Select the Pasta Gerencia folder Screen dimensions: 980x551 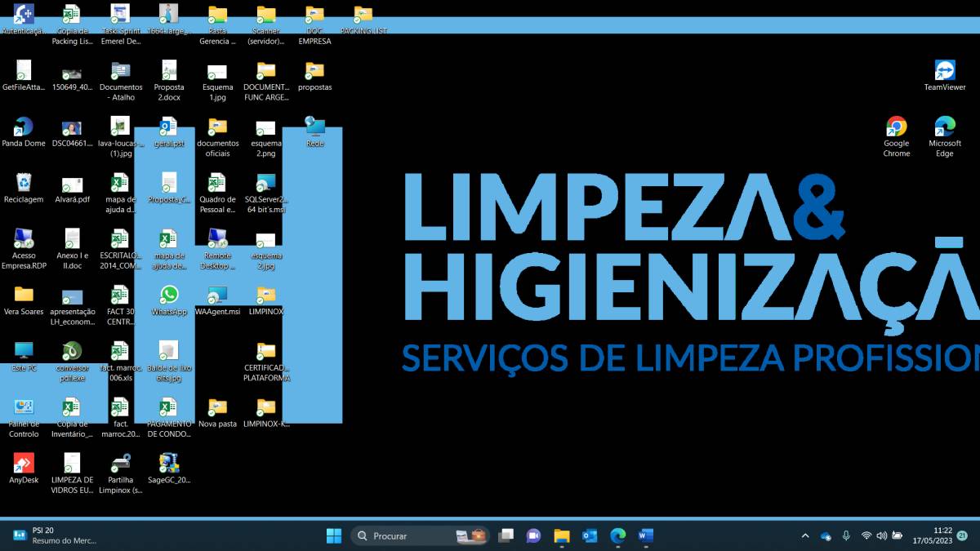[x=217, y=24]
